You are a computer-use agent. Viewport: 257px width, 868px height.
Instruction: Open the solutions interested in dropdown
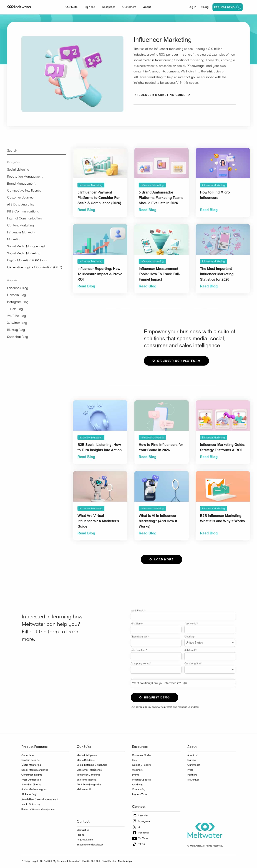click(183, 683)
